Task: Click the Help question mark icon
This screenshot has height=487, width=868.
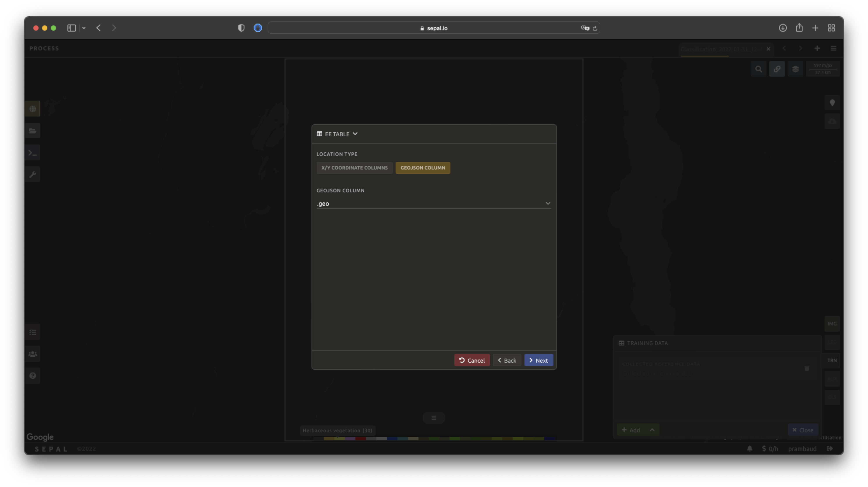Action: click(33, 376)
